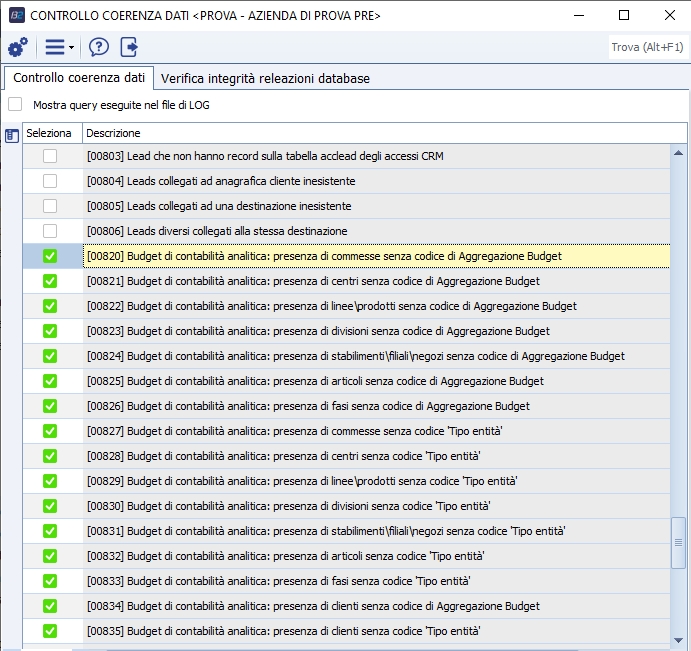
Task: Switch to Verifica integrità releazioni database tab
Action: tap(265, 78)
